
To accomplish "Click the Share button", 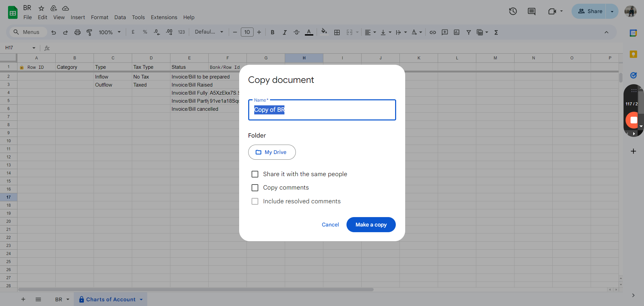I will tap(590, 11).
